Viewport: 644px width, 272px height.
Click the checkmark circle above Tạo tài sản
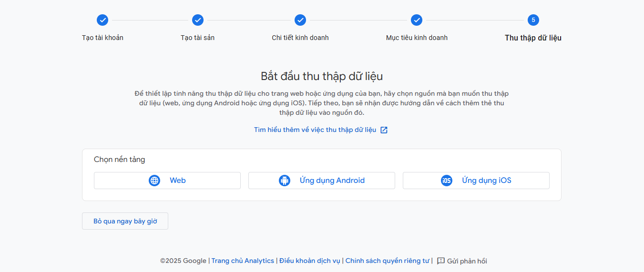pos(198,20)
